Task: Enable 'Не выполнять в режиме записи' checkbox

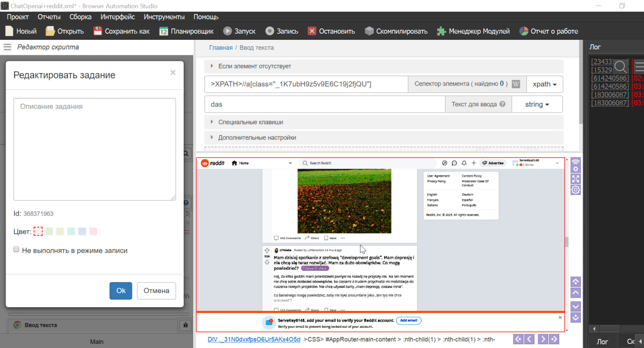Action: tap(17, 250)
